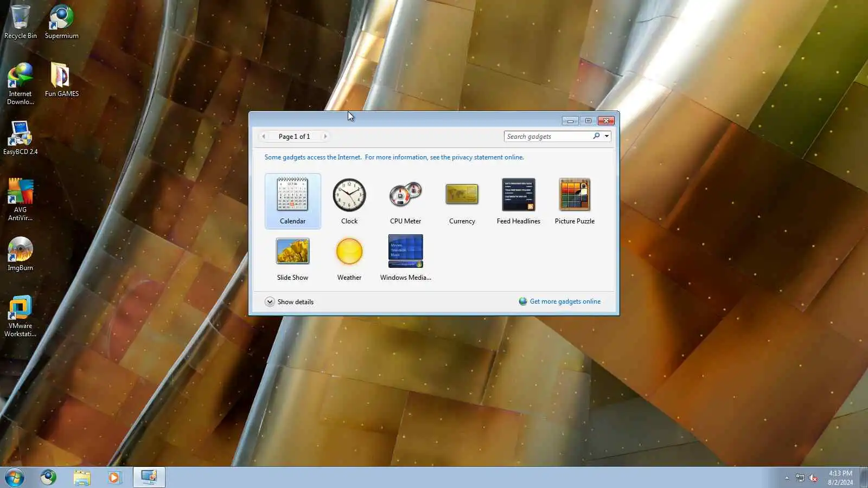Click the network tray icon

(x=800, y=478)
